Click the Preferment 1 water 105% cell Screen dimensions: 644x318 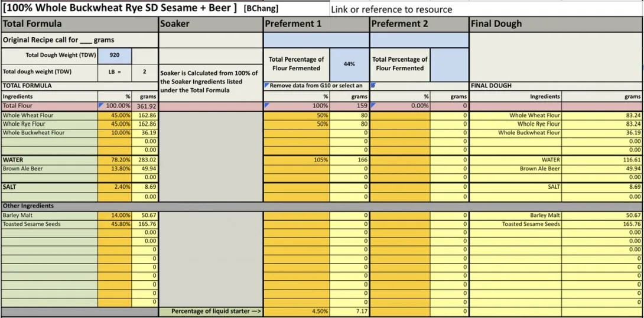click(296, 160)
